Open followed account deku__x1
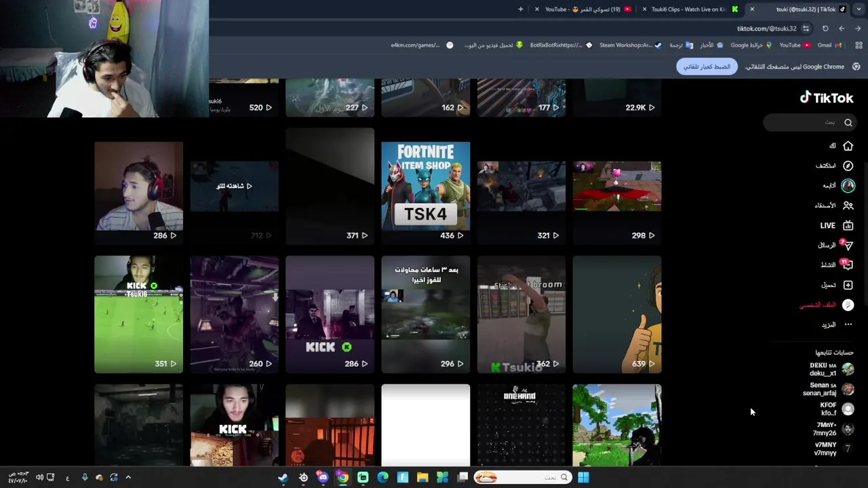Image resolution: width=868 pixels, height=488 pixels. click(x=831, y=369)
